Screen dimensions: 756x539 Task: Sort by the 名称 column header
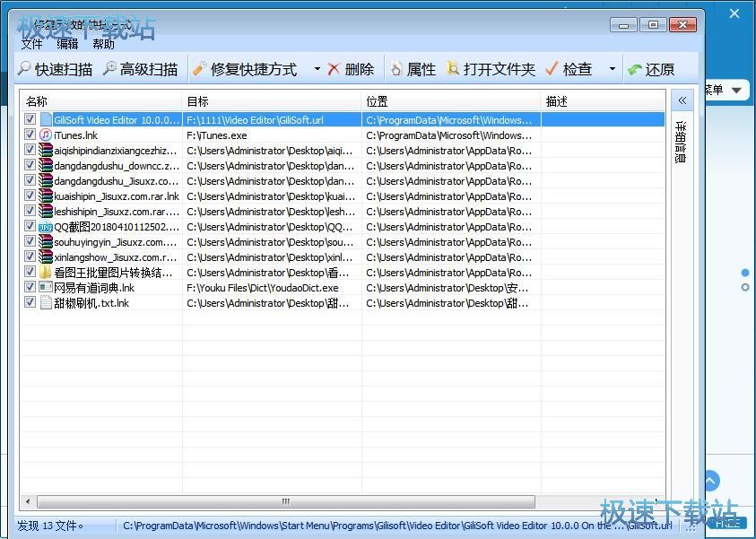[x=101, y=101]
